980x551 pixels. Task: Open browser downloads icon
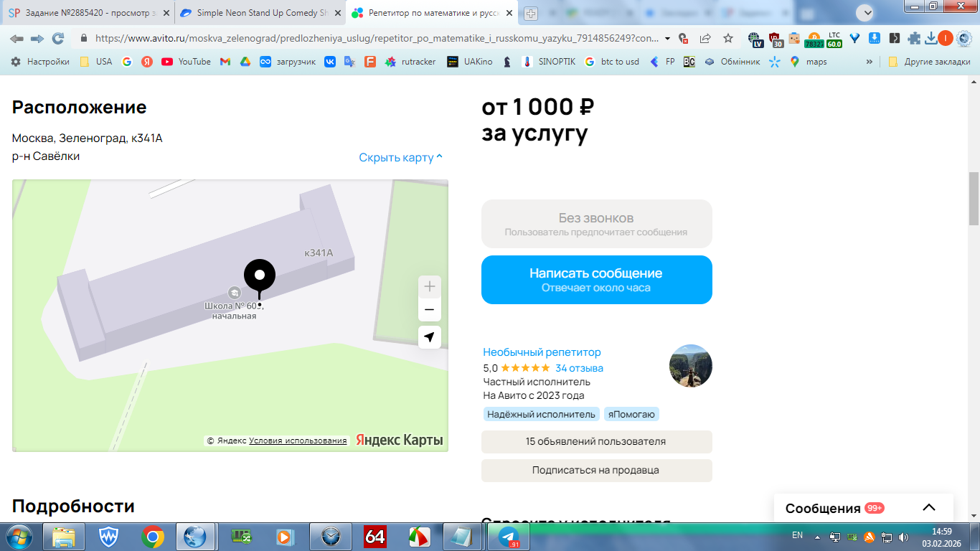[931, 39]
